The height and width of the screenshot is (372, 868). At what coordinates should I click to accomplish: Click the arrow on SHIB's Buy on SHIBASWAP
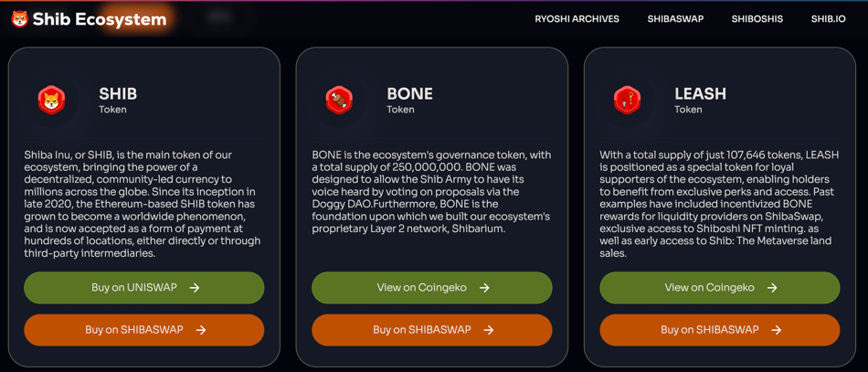(201, 330)
